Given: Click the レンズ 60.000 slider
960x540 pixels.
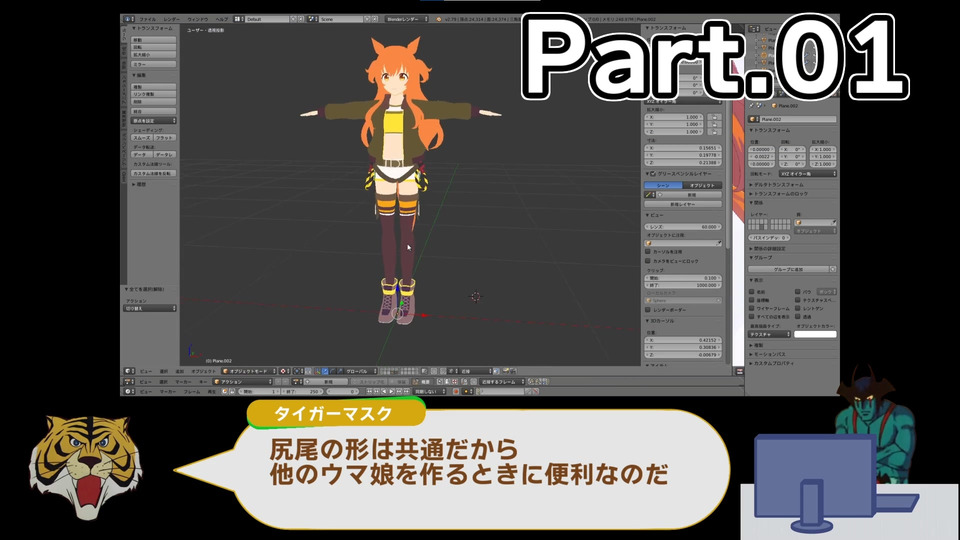Looking at the screenshot, I should tap(683, 227).
